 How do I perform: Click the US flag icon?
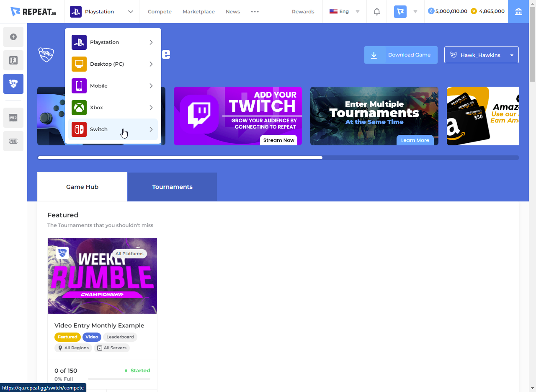click(x=333, y=12)
